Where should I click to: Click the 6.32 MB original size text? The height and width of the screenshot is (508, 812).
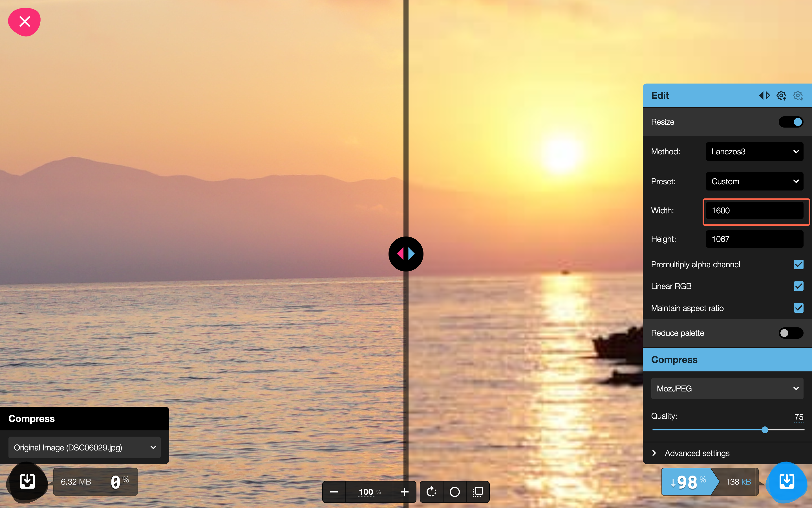pyautogui.click(x=76, y=482)
